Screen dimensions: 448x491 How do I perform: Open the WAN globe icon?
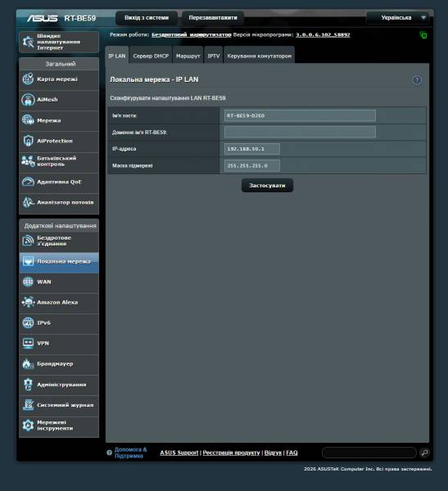pyautogui.click(x=28, y=282)
